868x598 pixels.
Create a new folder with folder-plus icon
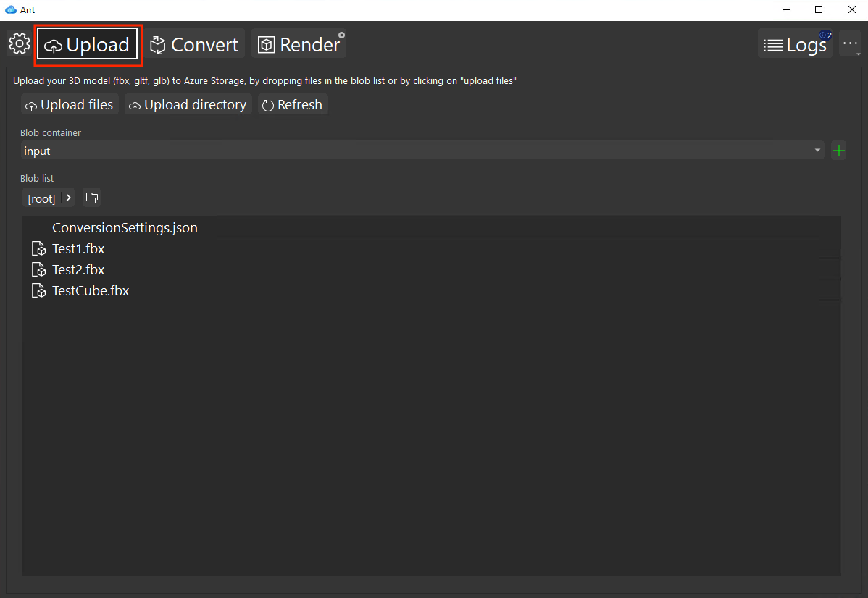92,198
